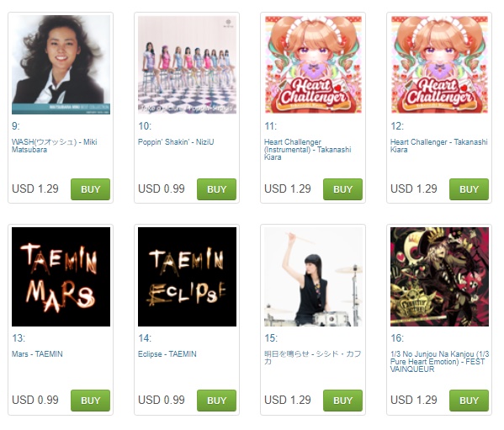Buy Heart Challenger (Instrumental) track
The height and width of the screenshot is (430, 504).
point(342,189)
